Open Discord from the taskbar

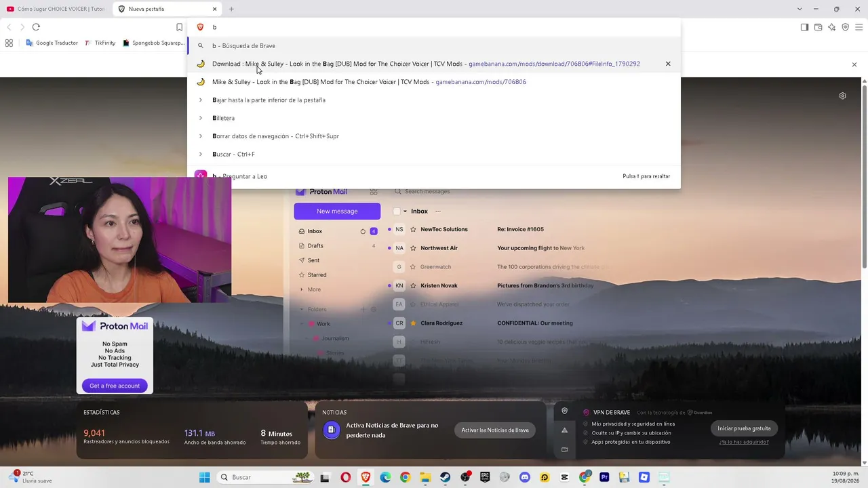[524, 477]
